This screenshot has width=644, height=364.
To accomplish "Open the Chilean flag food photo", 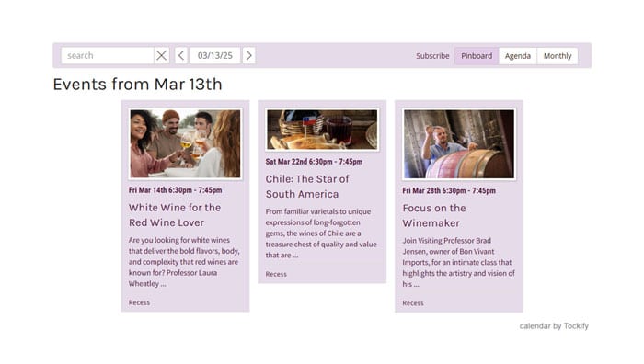I will (322, 130).
